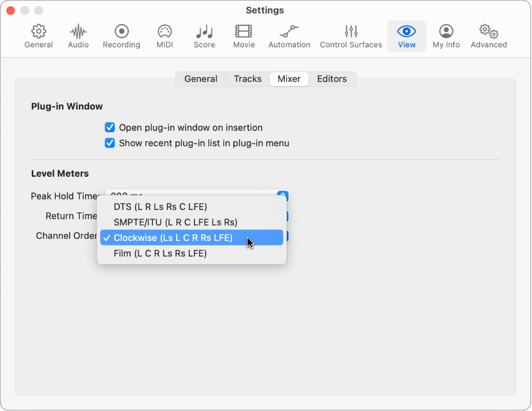The image size is (532, 411).
Task: Open the Audio settings pane
Action: coord(78,36)
